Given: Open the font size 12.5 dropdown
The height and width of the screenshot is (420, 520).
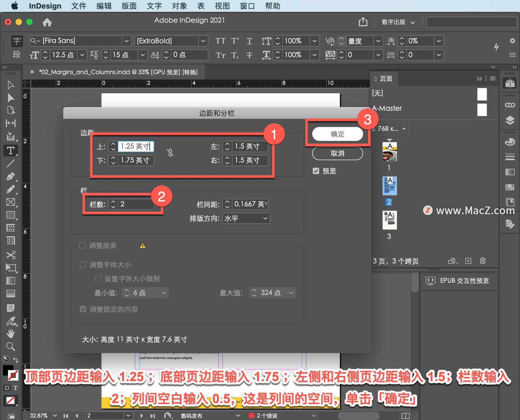Looking at the screenshot, I should (x=82, y=55).
